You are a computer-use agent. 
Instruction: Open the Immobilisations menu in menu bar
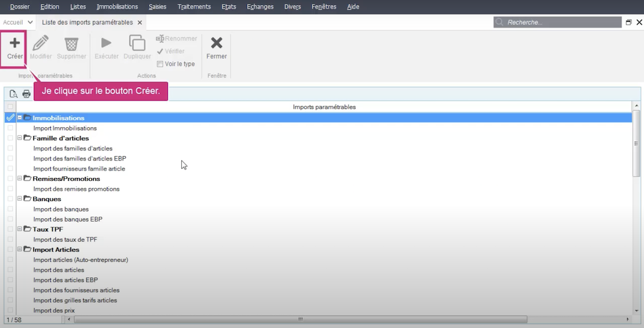(x=117, y=6)
